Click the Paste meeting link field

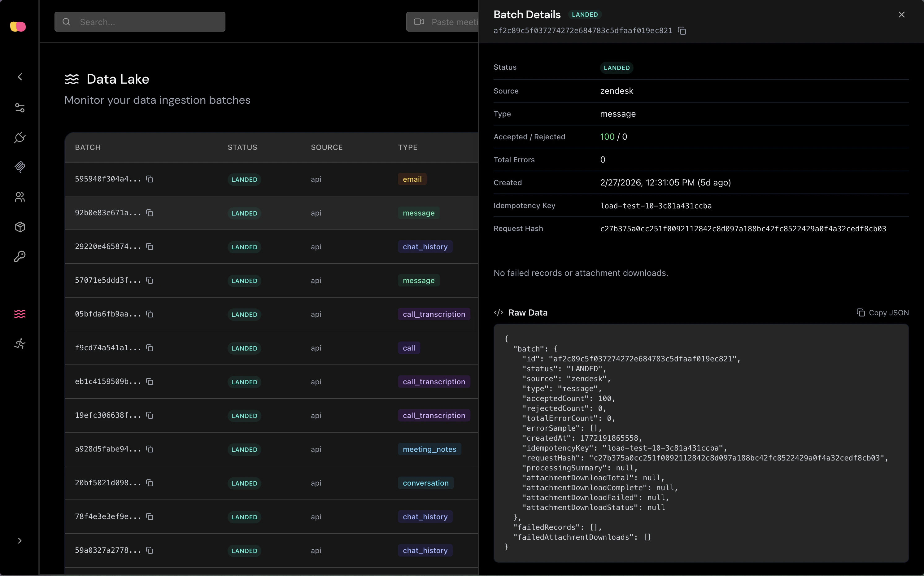click(x=442, y=22)
